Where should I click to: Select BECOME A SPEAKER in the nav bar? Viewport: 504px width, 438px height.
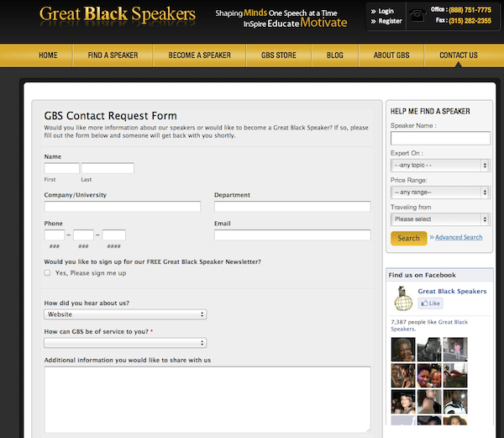pos(200,55)
